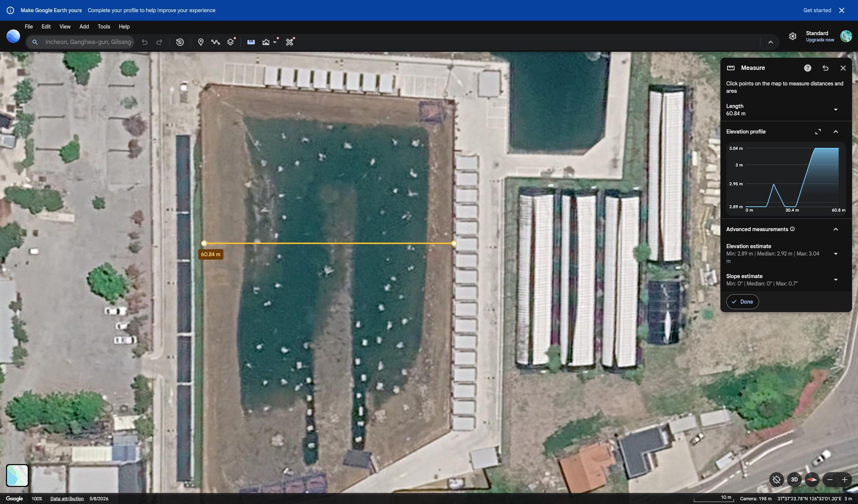Select the Add placemark pin tool
Screen dimensions: 858x504
[x=201, y=42]
